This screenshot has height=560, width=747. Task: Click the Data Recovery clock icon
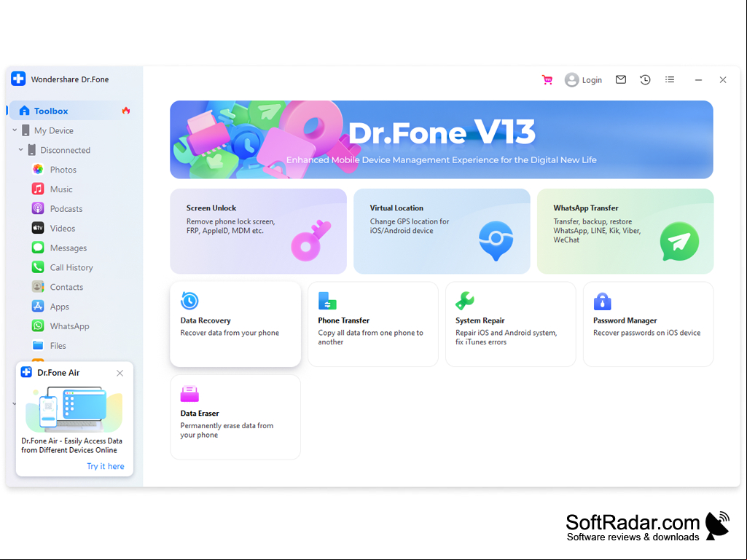[189, 301]
